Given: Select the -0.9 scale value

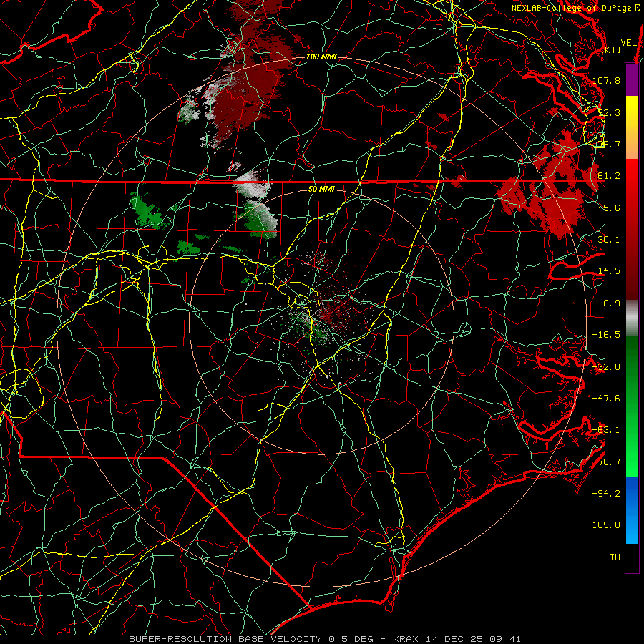Looking at the screenshot, I should (609, 303).
